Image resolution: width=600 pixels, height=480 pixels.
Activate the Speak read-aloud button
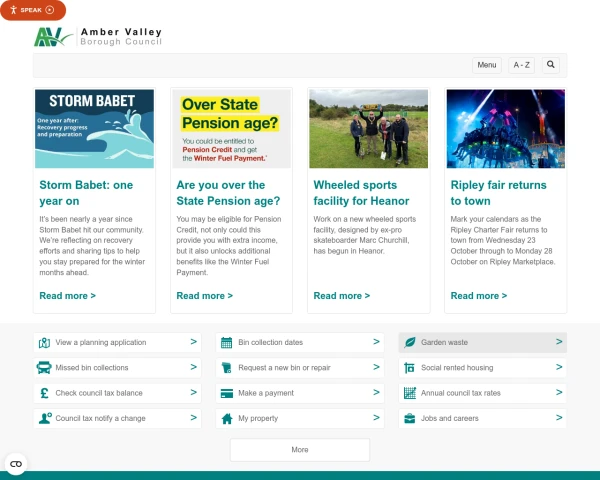(33, 10)
